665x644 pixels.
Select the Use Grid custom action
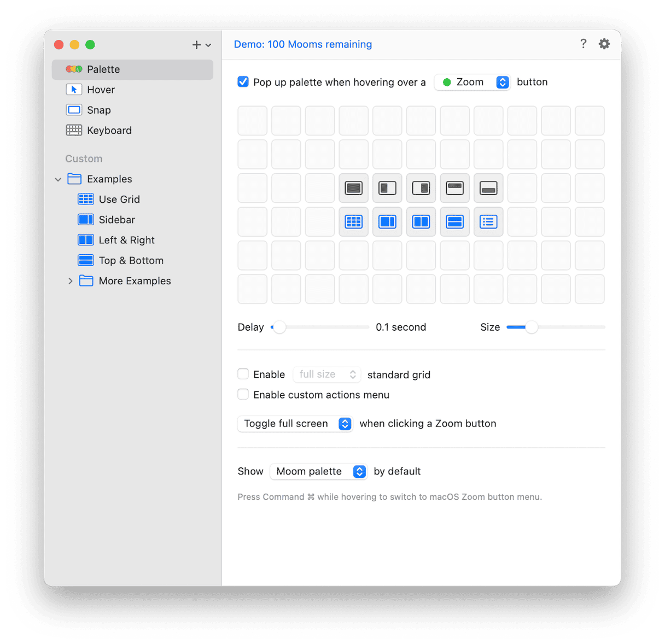132,200
